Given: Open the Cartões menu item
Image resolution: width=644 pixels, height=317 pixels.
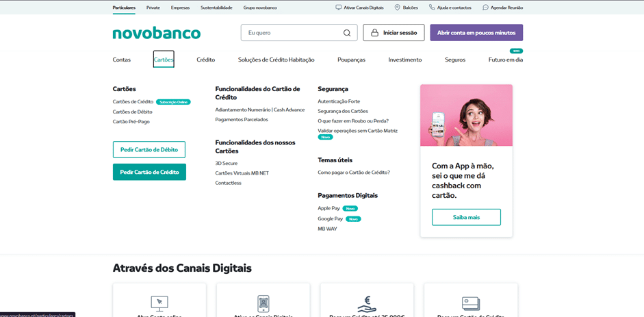Looking at the screenshot, I should 164,60.
